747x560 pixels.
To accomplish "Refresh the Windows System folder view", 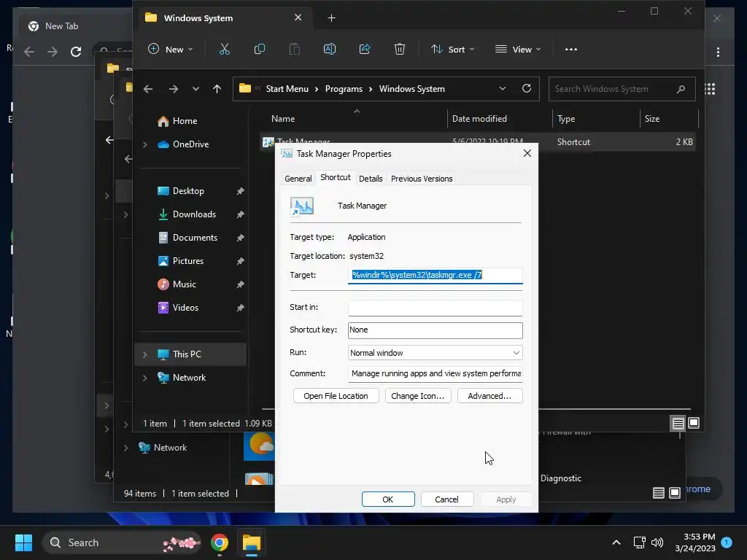I will [x=527, y=88].
